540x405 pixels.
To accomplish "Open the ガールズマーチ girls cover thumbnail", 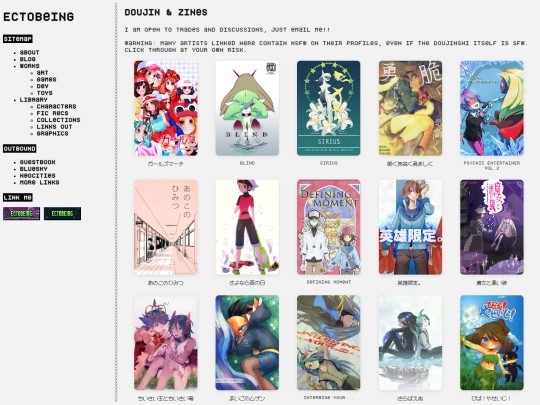I will pos(166,108).
